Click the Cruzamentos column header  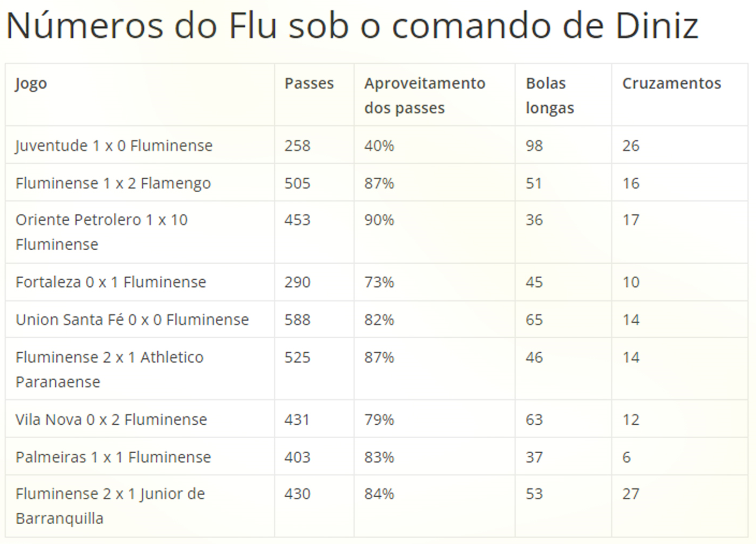671,83
